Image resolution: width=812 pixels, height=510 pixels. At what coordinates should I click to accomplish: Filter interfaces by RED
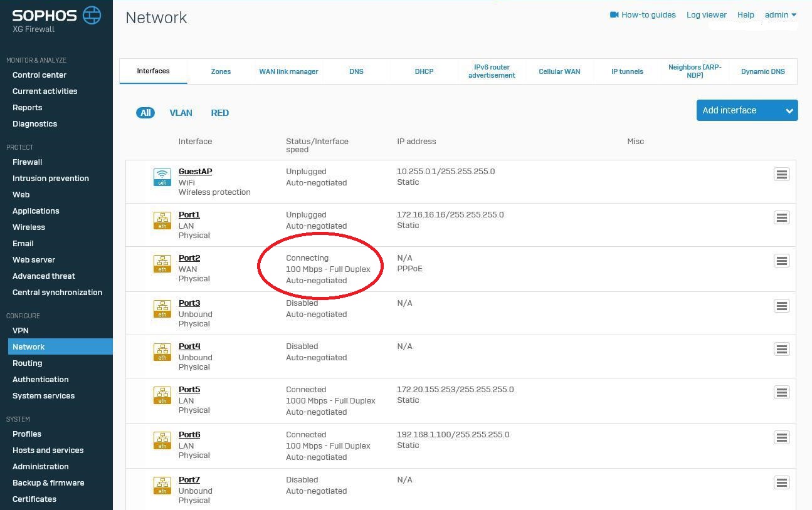tap(219, 113)
